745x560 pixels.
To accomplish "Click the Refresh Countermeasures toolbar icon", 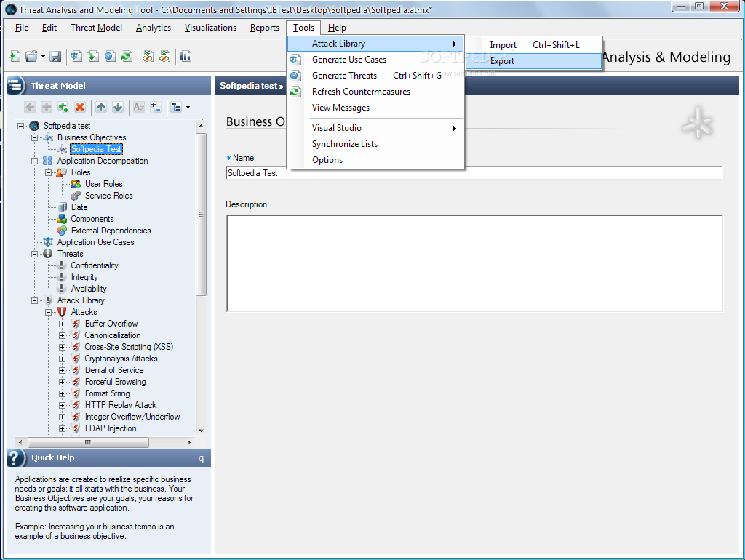I will tap(127, 57).
